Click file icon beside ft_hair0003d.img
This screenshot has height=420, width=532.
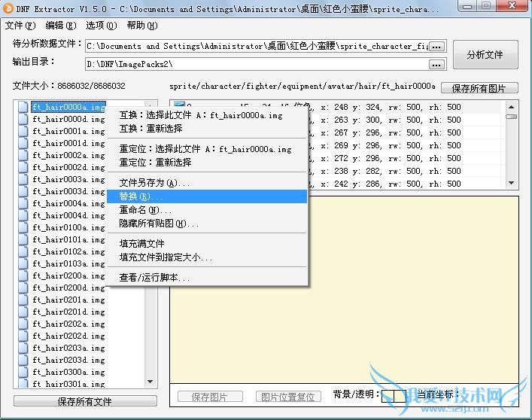(x=23, y=191)
